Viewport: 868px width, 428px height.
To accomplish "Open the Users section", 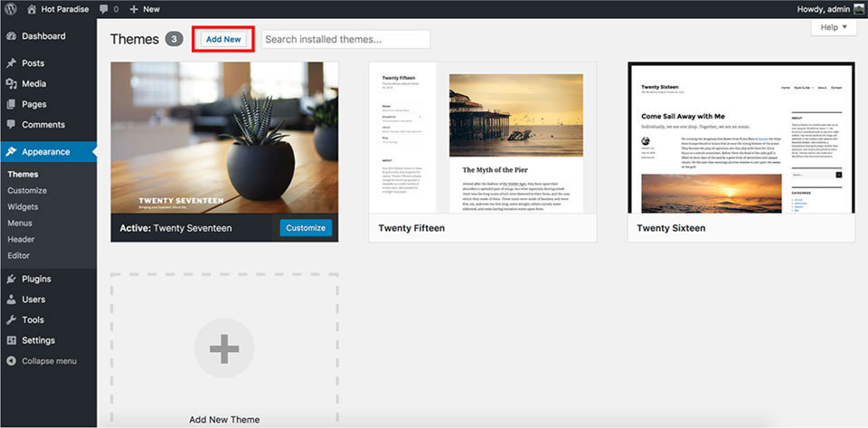I will (x=33, y=300).
